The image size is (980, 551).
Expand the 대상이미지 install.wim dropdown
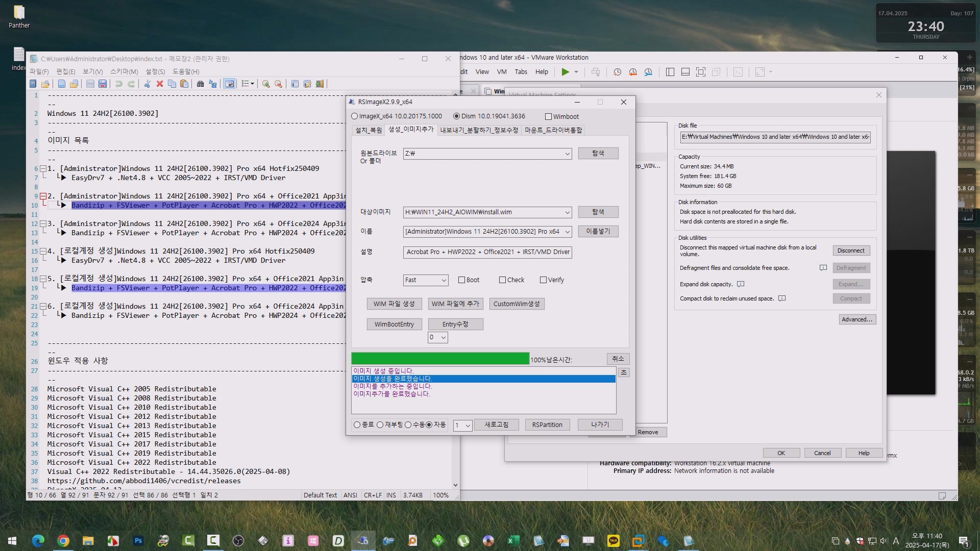coord(567,212)
